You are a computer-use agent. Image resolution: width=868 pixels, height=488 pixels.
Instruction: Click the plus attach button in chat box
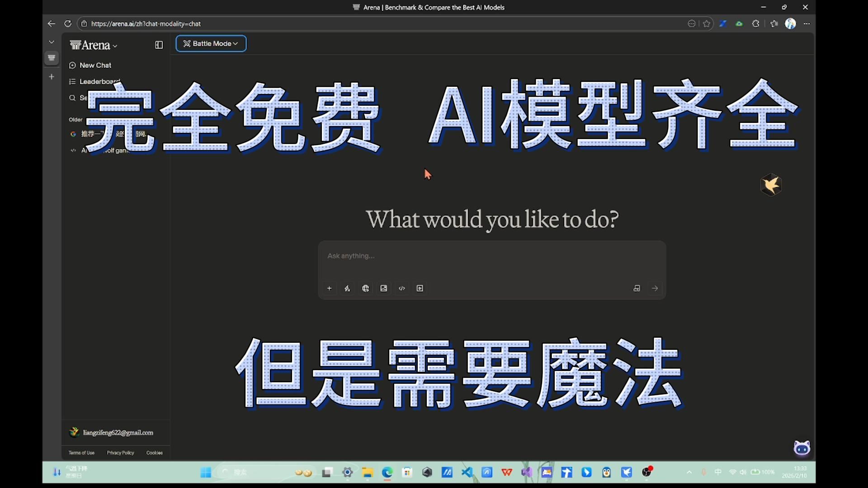pos(329,288)
